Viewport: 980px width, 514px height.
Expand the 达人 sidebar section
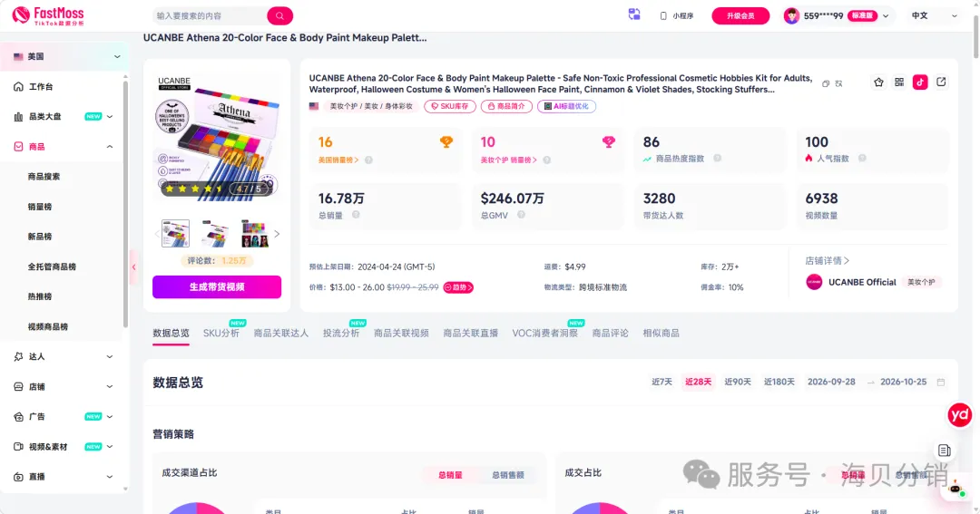point(110,356)
